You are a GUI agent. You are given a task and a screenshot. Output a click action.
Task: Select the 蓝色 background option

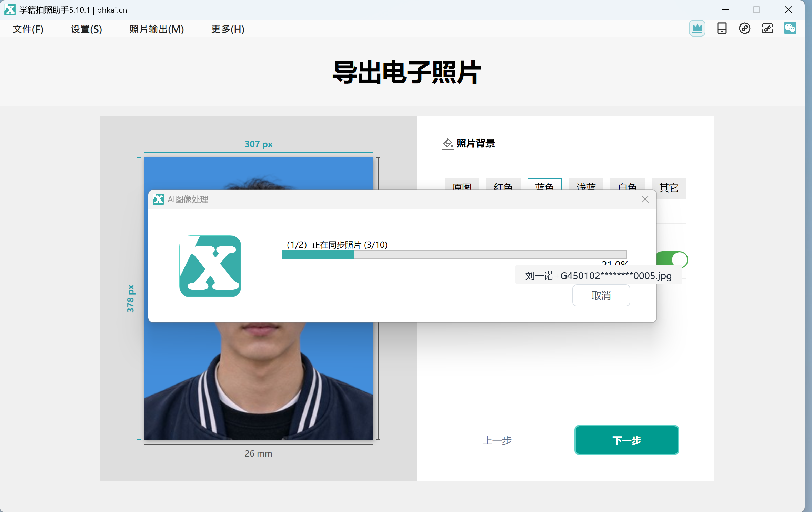544,185
